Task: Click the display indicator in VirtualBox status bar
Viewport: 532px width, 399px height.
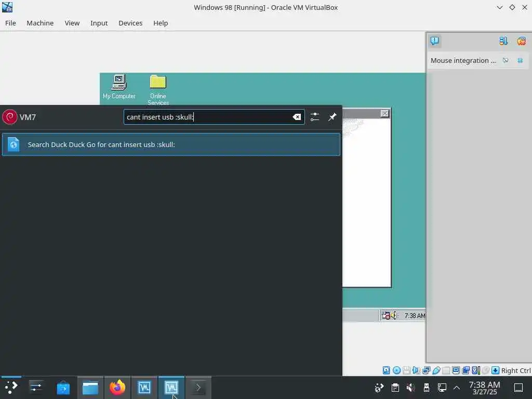Action: click(x=456, y=370)
